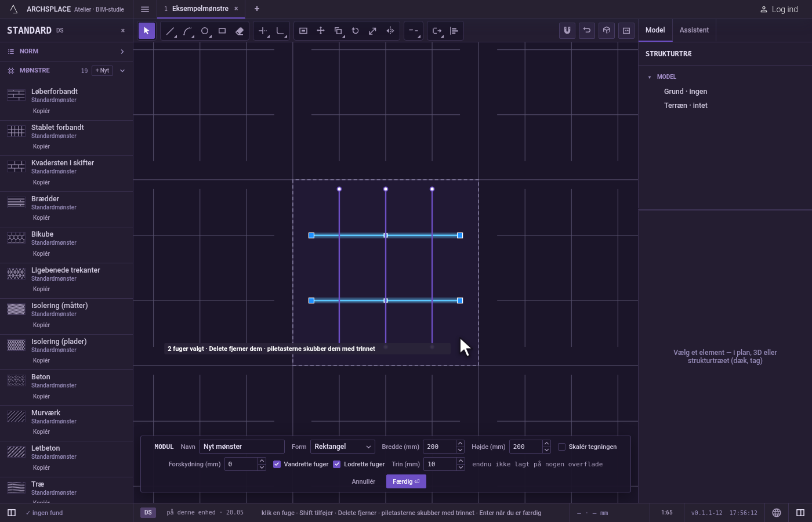The height and width of the screenshot is (522, 812).
Task: Collapse the MODEL tree node
Action: pos(650,77)
